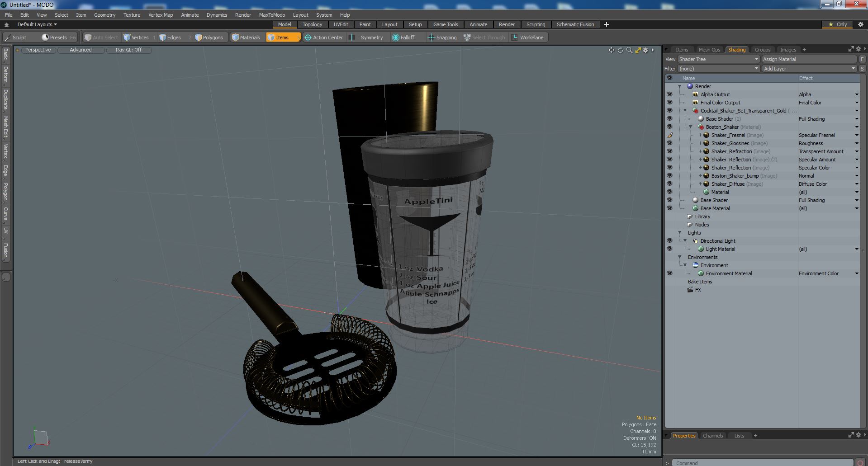Hide the Shaker_Glossines image layer
This screenshot has width=868, height=466.
(669, 143)
